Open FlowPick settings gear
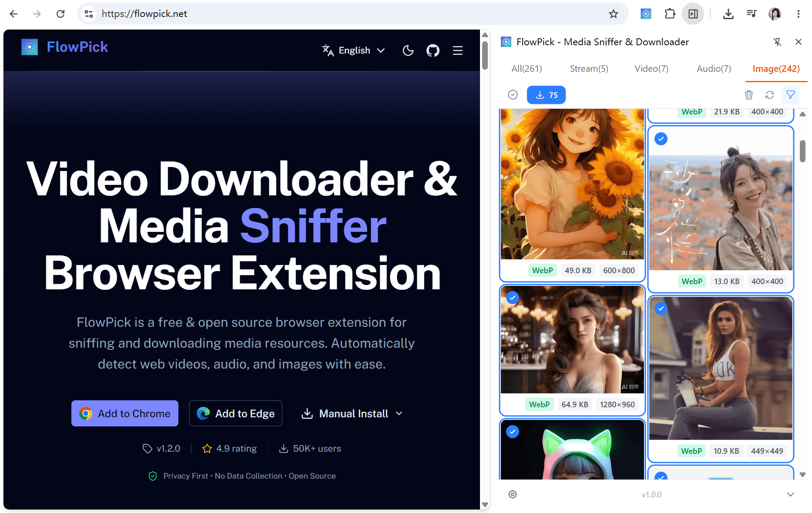The image size is (812, 513). pos(513,494)
